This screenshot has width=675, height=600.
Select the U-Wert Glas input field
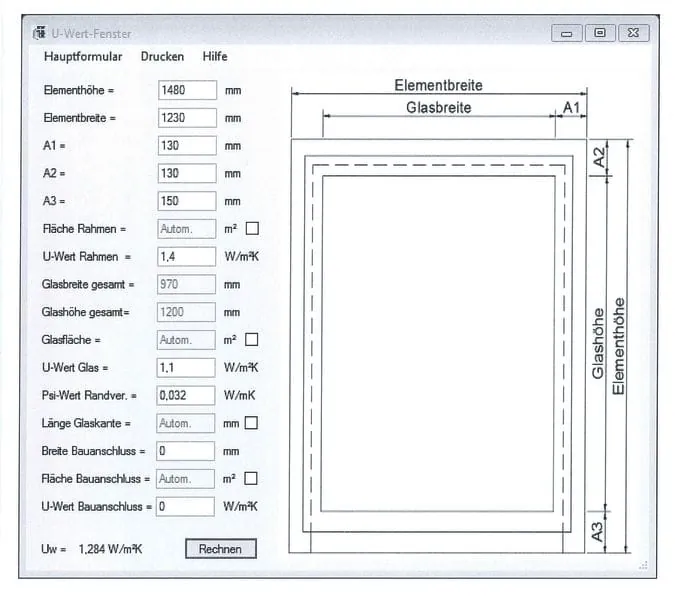click(x=186, y=368)
